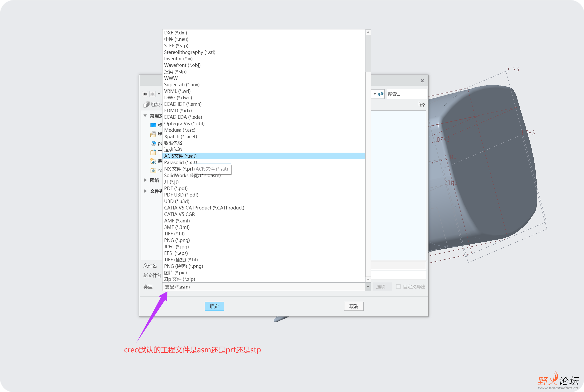Click the forward navigation arrow

click(152, 94)
